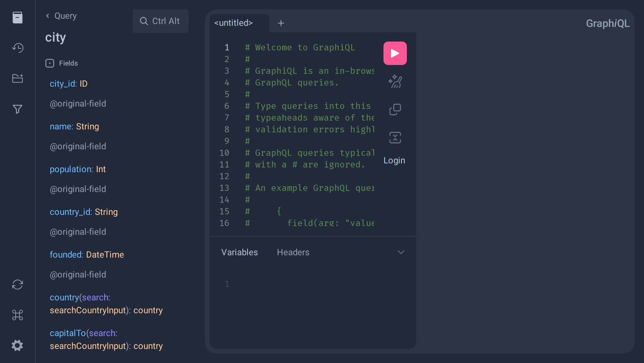Image resolution: width=644 pixels, height=363 pixels.
Task: Merge fragments into query icon
Action: [395, 138]
